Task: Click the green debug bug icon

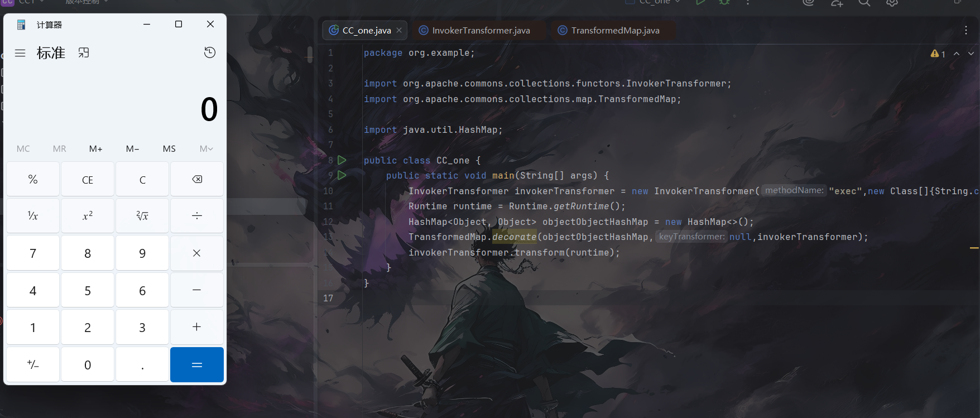Action: (724, 2)
